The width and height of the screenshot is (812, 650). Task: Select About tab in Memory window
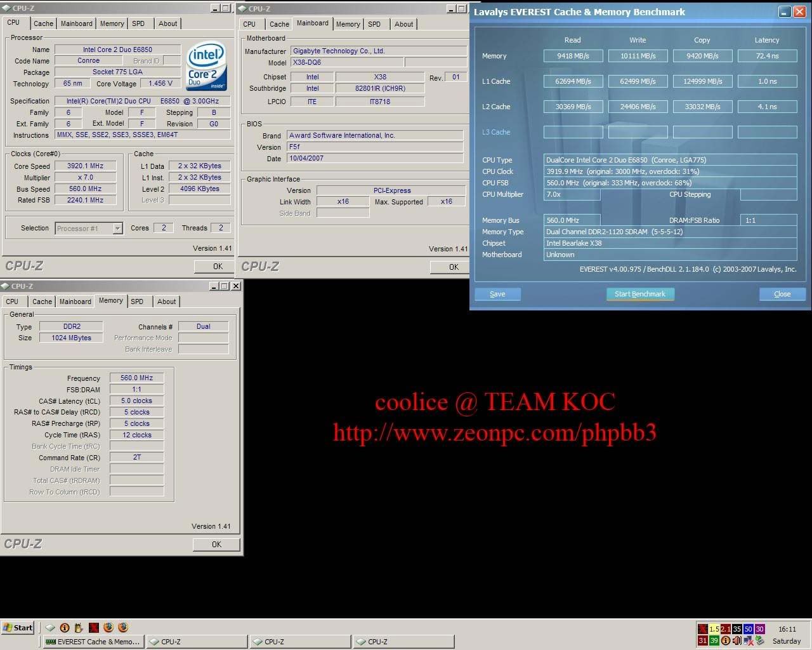(166, 302)
